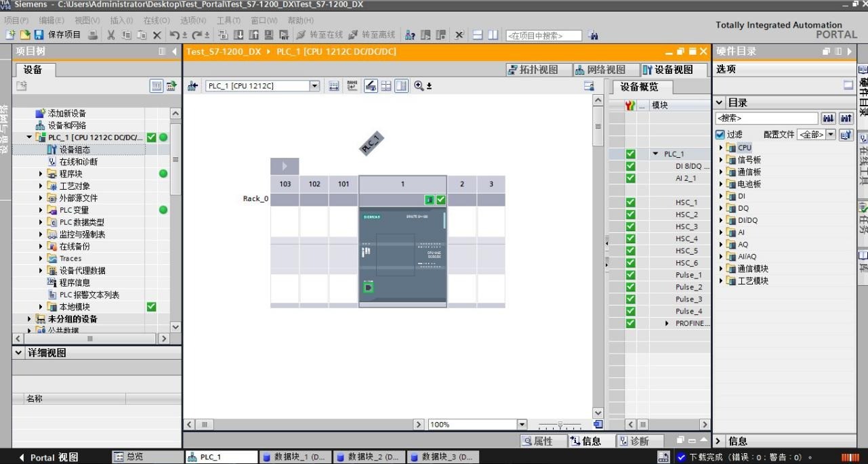Viewport: 868px width, 464px height.
Task: Click the search binoculars icon beside project search
Action: (x=593, y=35)
